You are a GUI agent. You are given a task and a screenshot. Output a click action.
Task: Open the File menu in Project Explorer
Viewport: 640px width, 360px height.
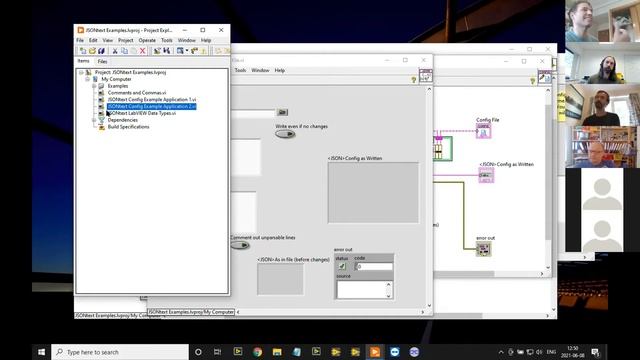point(80,40)
